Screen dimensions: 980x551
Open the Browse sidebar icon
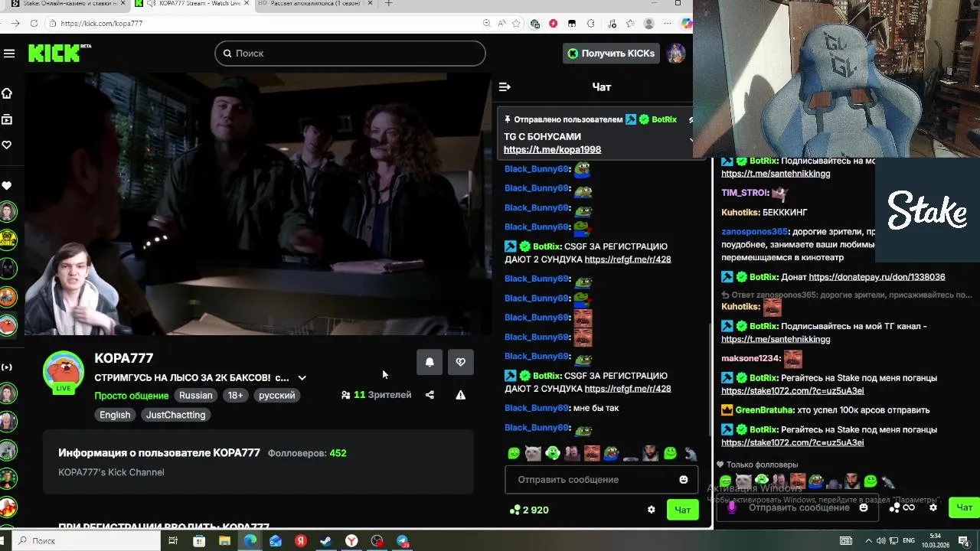coord(7,119)
